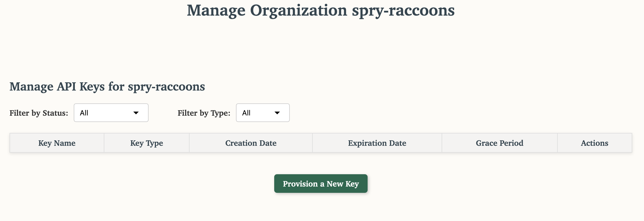Click the Status filter dropdown arrow
Viewport: 644px width, 221px height.
[x=136, y=113]
